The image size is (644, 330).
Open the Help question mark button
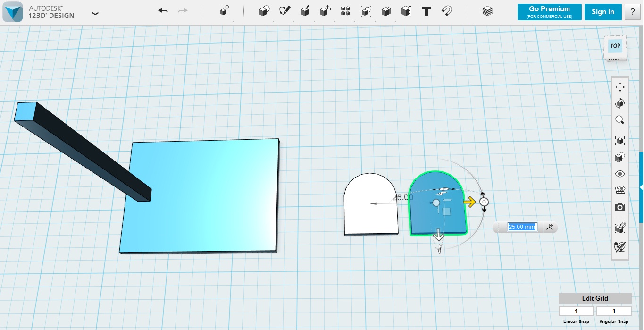[x=632, y=12]
